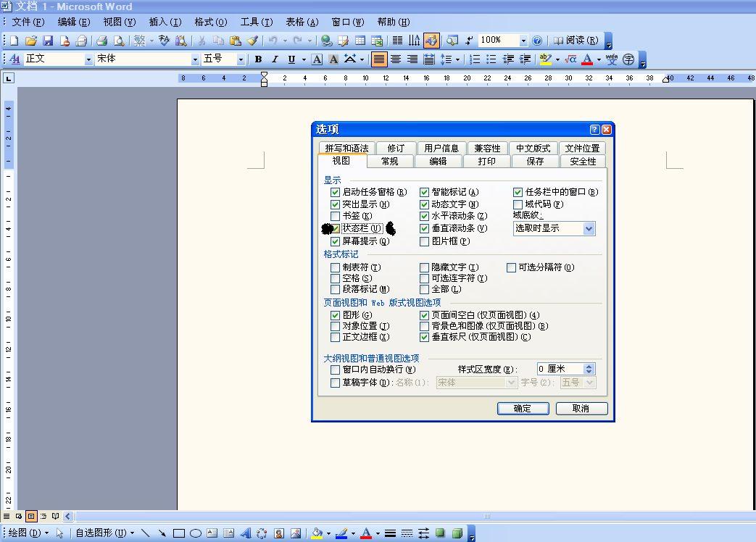The height and width of the screenshot is (542, 756).
Task: Click the Print Preview icon
Action: (x=119, y=41)
